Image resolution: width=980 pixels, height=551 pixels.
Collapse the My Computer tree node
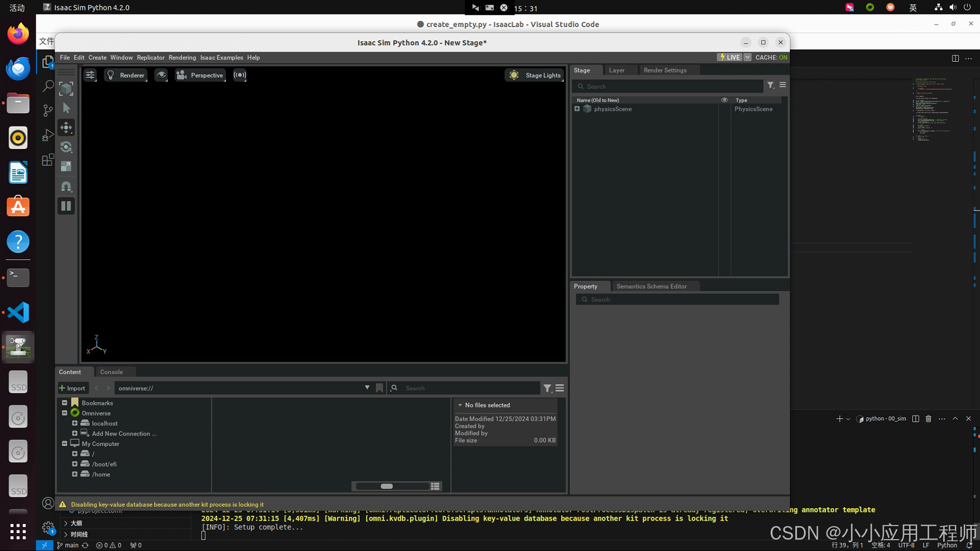pos(64,443)
